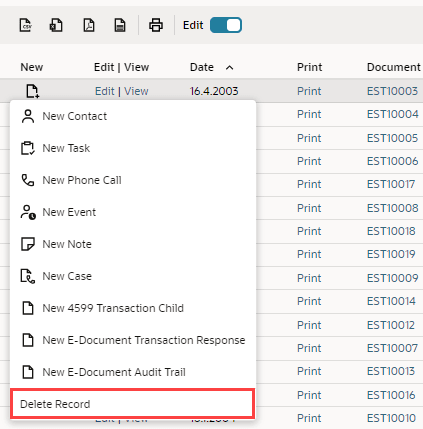Click the New Event person-clock icon
The height and width of the screenshot is (429, 423).
pos(28,212)
